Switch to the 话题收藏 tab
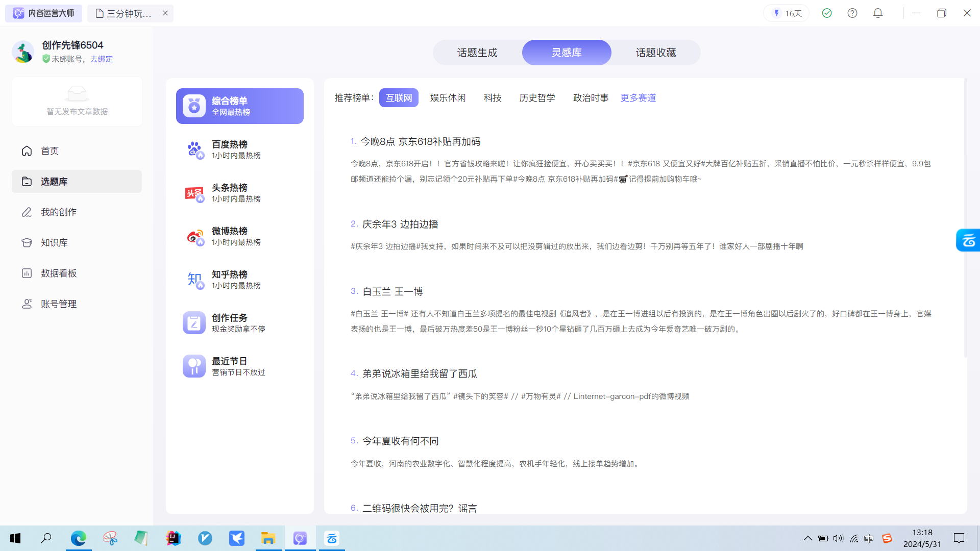The height and width of the screenshot is (551, 980). pos(655,53)
